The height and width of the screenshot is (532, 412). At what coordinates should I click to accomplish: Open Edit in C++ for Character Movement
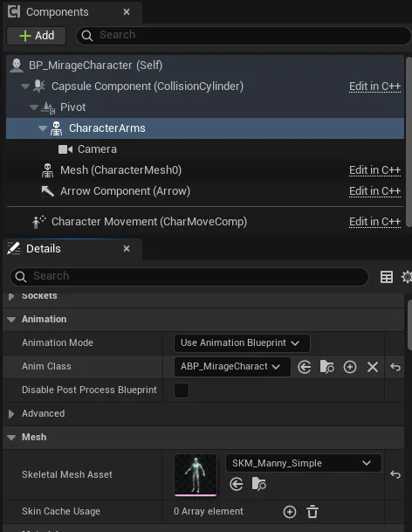coord(374,222)
